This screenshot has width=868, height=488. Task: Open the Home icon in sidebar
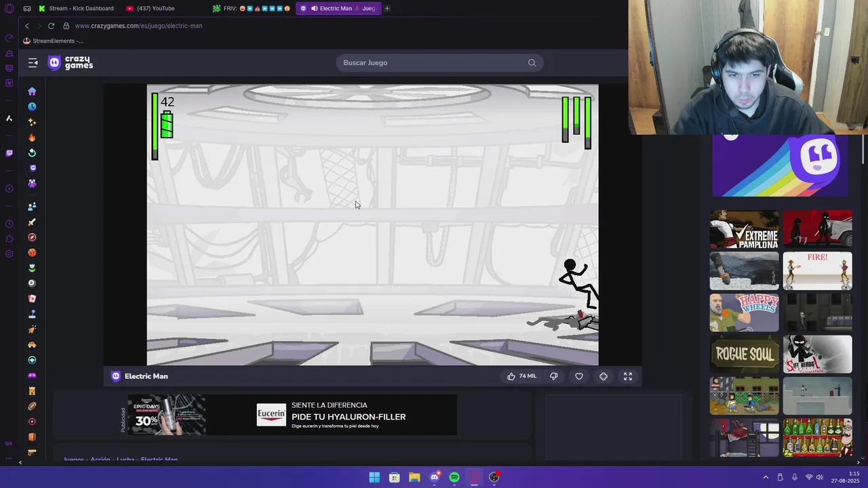(32, 91)
